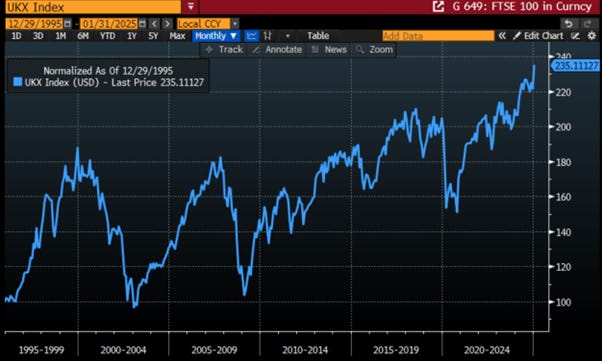Expand the Local CCY currency dropdown

pos(235,24)
